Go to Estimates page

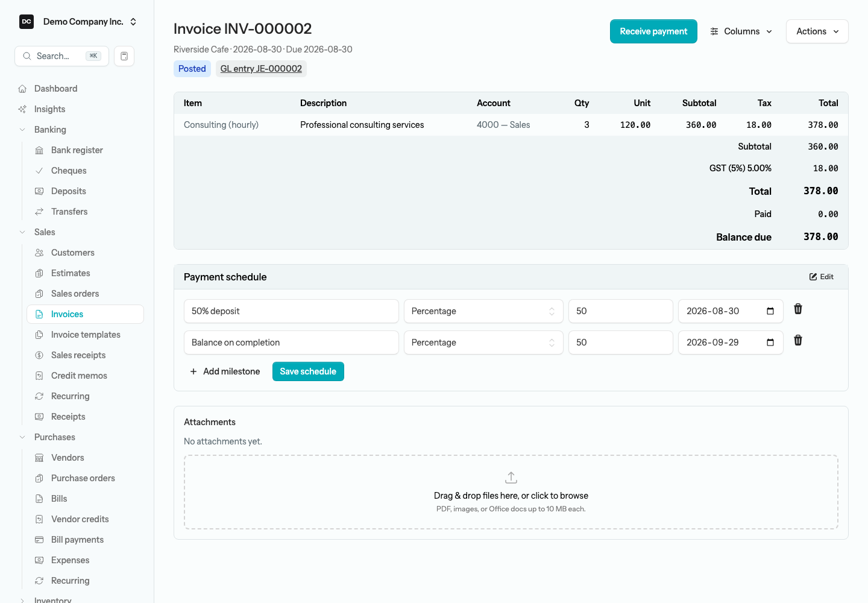[85, 273]
